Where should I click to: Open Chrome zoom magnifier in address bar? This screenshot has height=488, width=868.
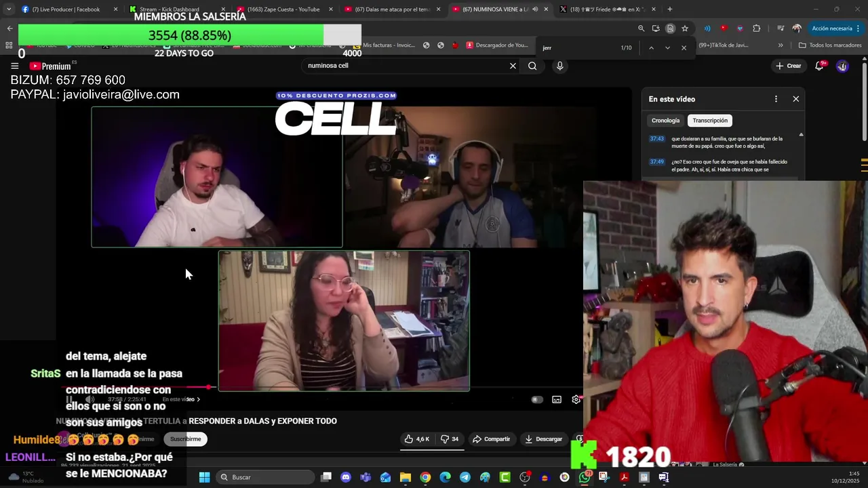pos(641,28)
